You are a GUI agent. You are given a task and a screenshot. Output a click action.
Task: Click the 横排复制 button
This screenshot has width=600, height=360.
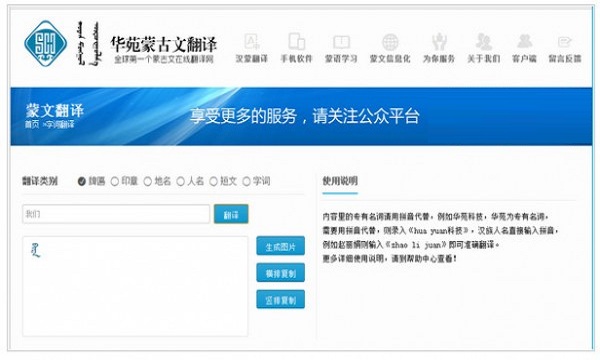pos(280,273)
